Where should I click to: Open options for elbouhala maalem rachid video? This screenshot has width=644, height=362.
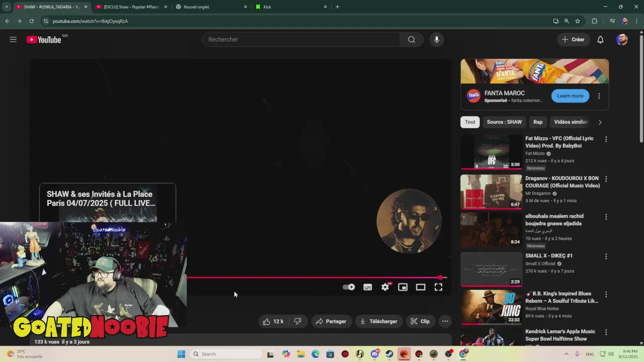606,217
